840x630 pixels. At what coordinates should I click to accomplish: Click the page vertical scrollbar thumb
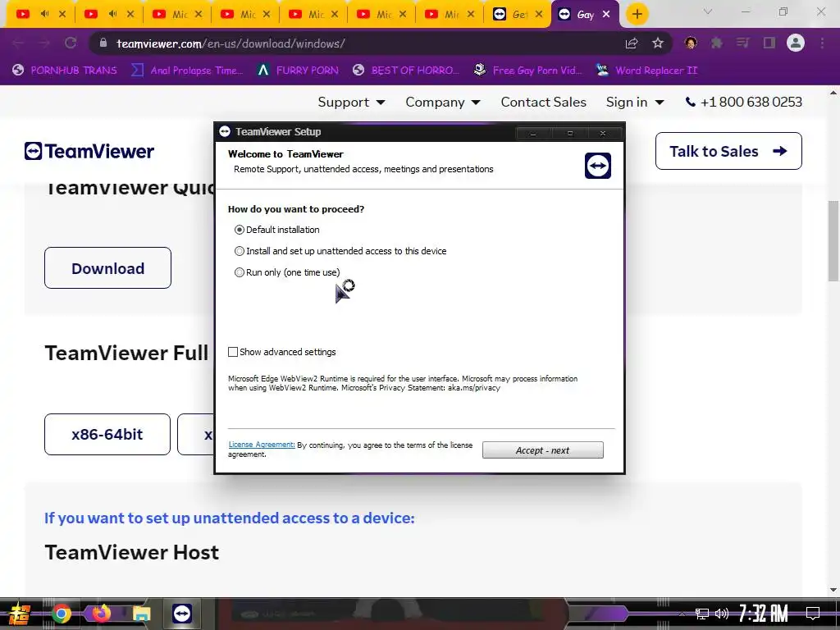click(833, 240)
